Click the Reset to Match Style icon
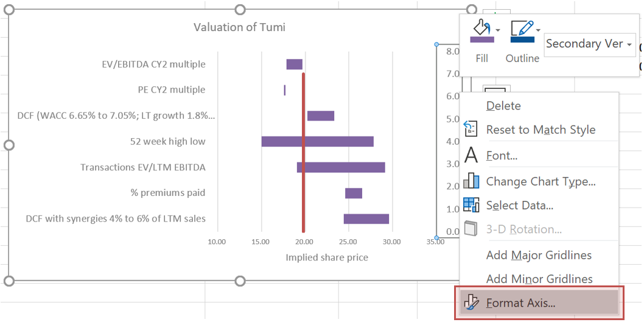 (x=471, y=129)
